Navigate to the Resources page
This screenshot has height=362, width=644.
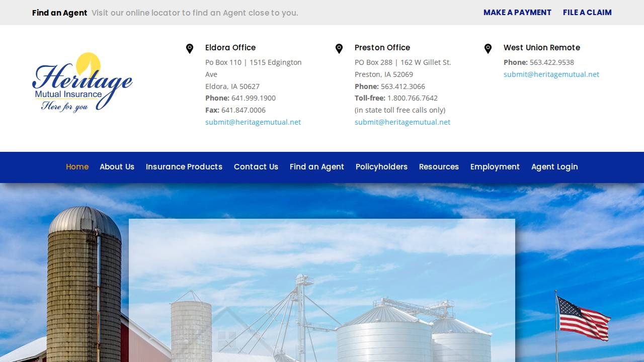pos(439,167)
